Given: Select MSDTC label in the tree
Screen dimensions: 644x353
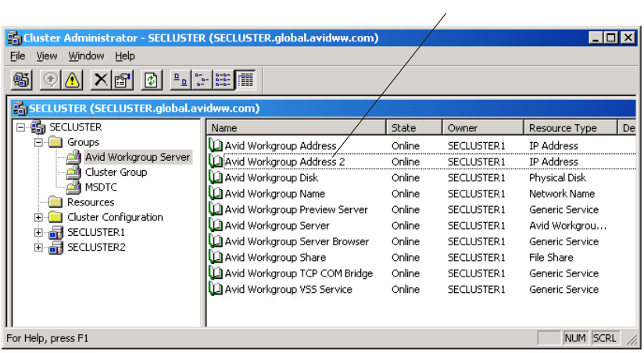Looking at the screenshot, I should (x=101, y=187).
